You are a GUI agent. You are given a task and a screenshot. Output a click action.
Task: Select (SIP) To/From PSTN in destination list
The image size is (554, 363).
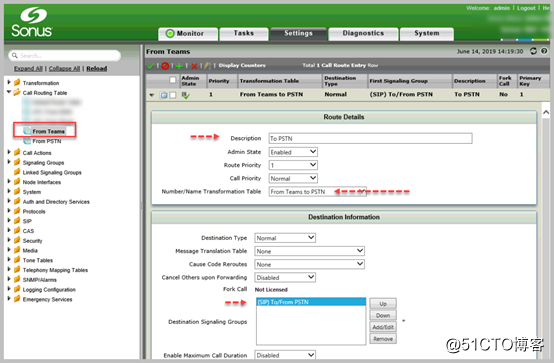(x=311, y=302)
